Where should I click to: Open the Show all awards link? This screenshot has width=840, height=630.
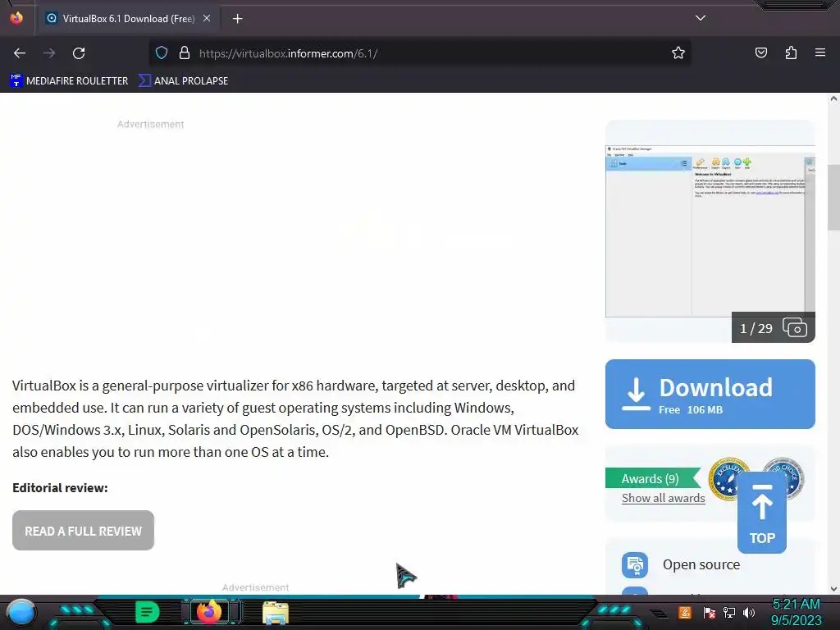coord(663,498)
